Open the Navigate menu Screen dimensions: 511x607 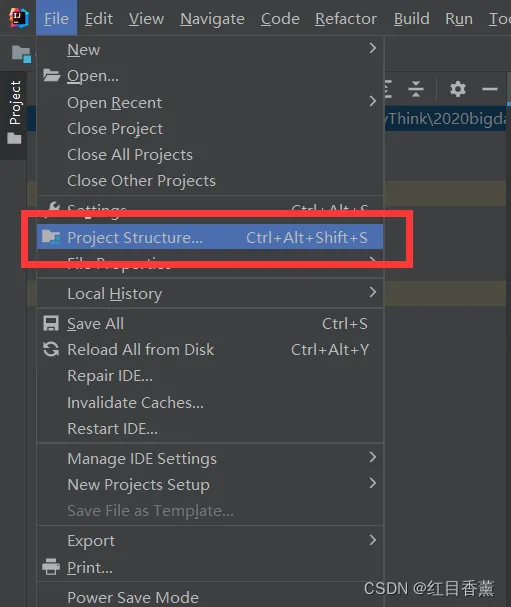212,19
